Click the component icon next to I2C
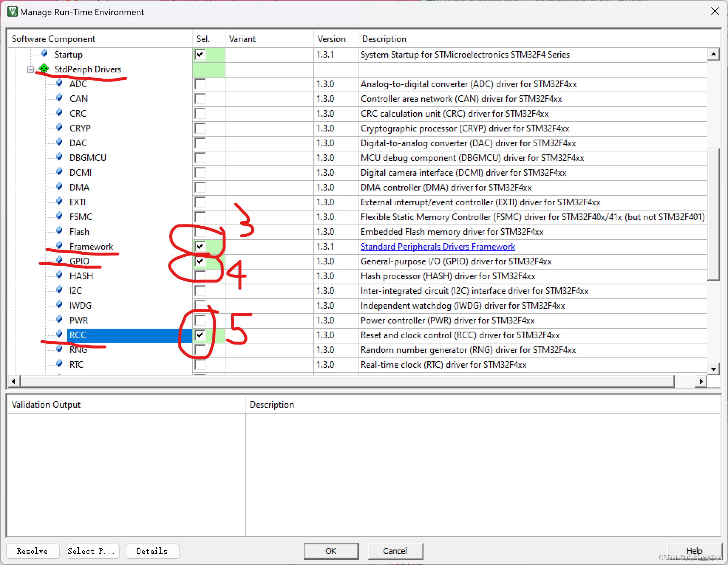 [59, 290]
